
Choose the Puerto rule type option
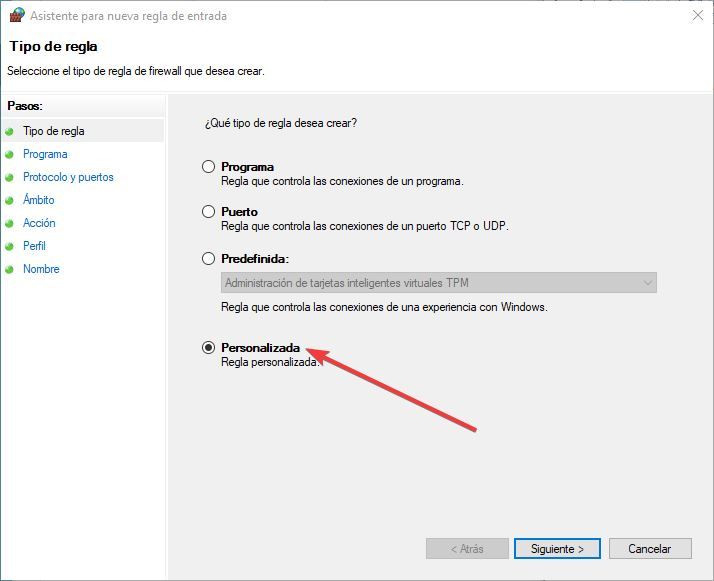tap(208, 212)
